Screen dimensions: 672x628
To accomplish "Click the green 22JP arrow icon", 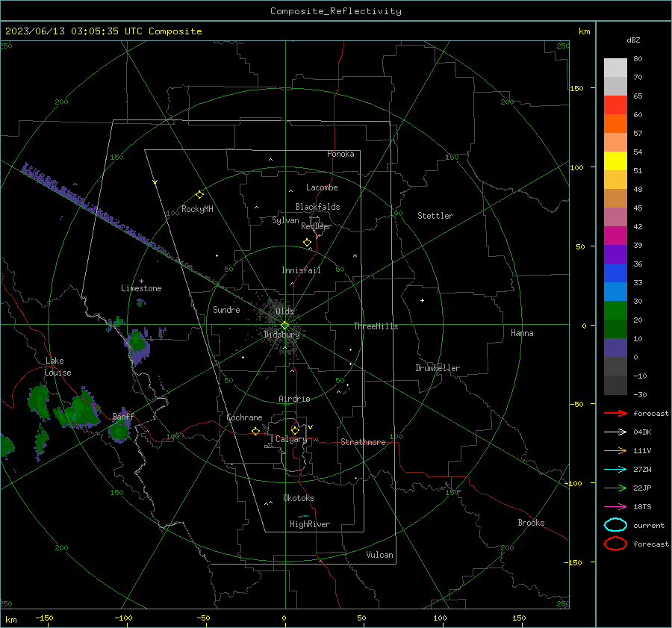I will tap(615, 488).
